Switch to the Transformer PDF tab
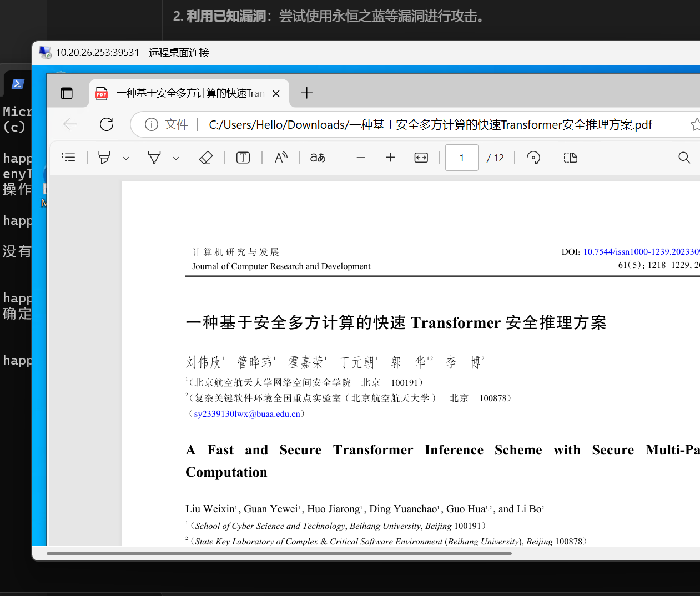700x596 pixels. 183,93
